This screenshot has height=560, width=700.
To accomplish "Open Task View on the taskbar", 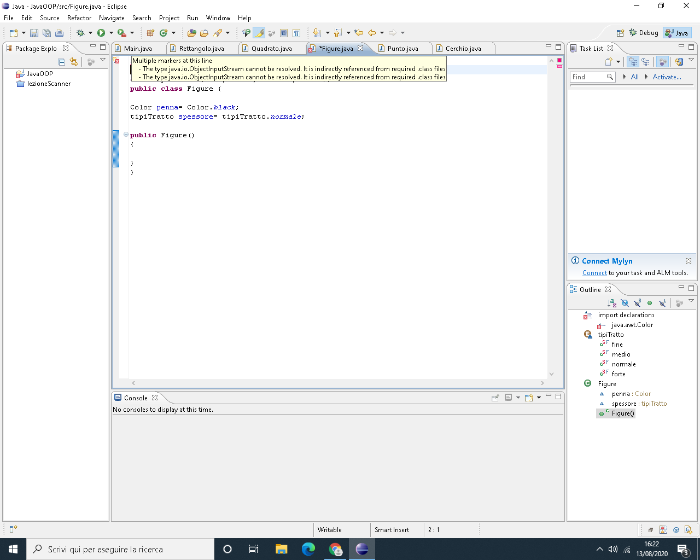I will pyautogui.click(x=254, y=549).
